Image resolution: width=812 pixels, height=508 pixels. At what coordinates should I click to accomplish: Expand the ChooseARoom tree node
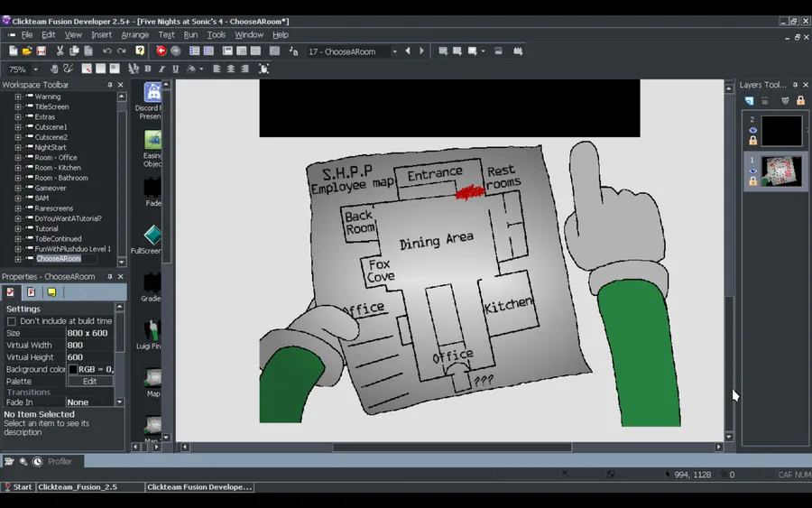[x=18, y=259]
